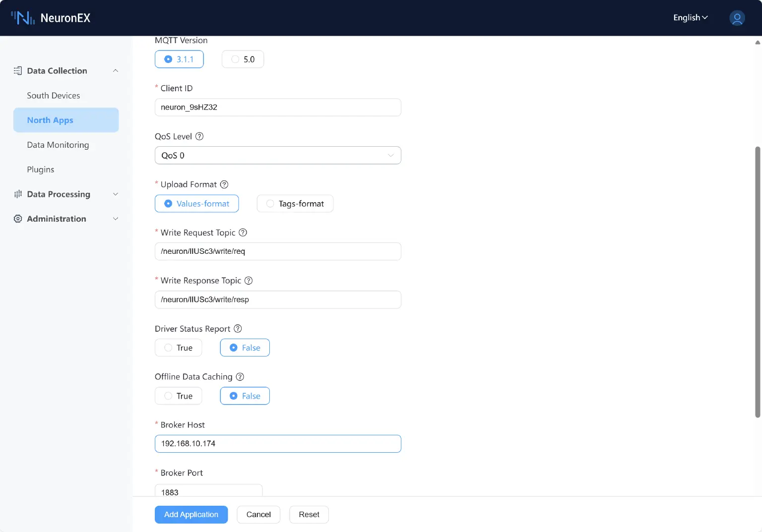Open Data Monitoring page
The image size is (762, 532).
58,145
